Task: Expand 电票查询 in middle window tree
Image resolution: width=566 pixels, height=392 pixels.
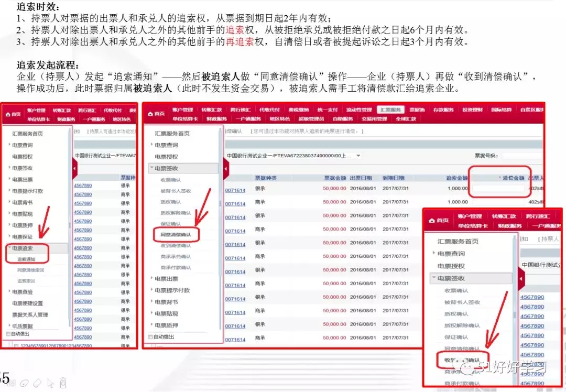Action: tap(151, 145)
